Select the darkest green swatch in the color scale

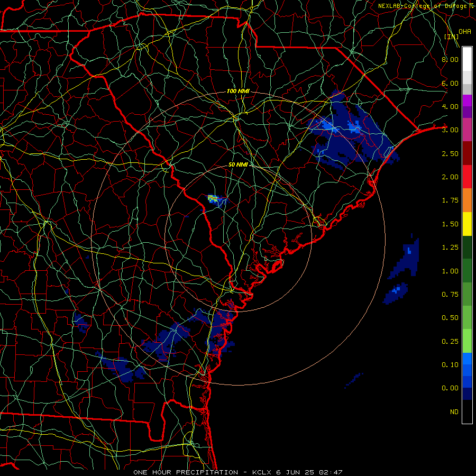pos(467,248)
